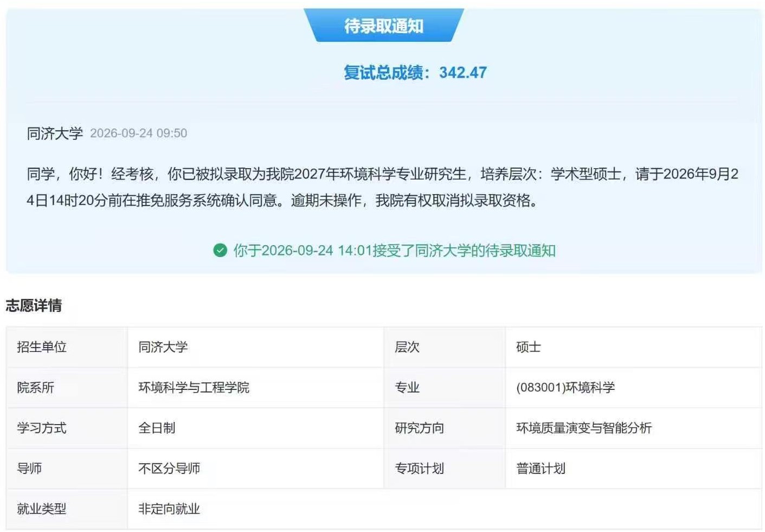The image size is (765, 532).
Task: Click the 硕士 value cell
Action: pyautogui.click(x=633, y=347)
